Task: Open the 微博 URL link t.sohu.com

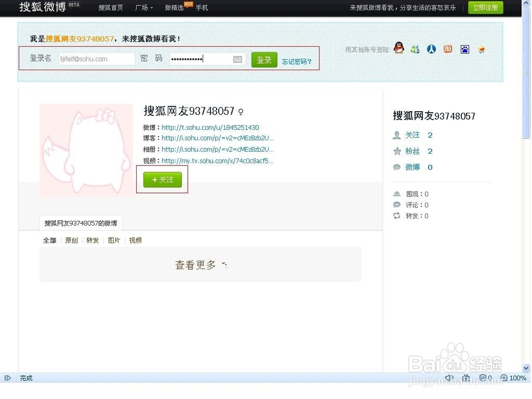Action: click(210, 128)
